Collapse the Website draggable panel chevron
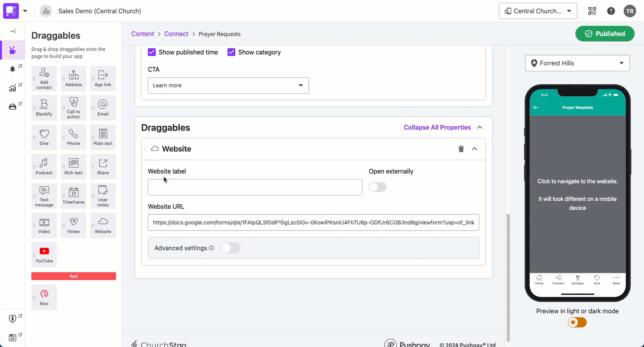This screenshot has height=347, width=644. [x=475, y=149]
